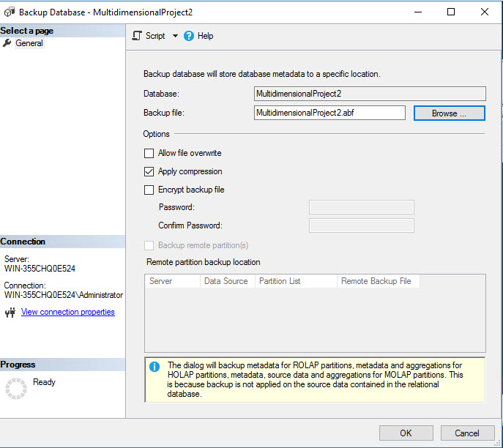Tick the Encrypt backup file checkbox
The height and width of the screenshot is (448, 503).
[x=149, y=190]
